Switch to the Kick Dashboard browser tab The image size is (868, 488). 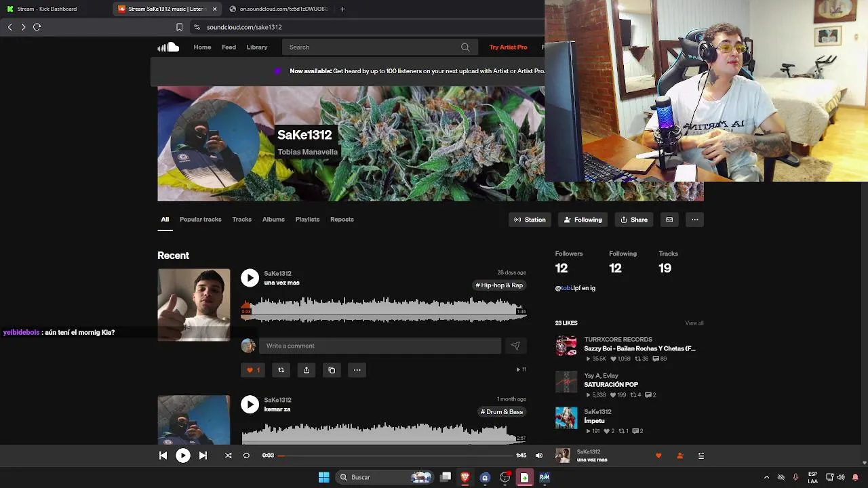click(x=46, y=9)
